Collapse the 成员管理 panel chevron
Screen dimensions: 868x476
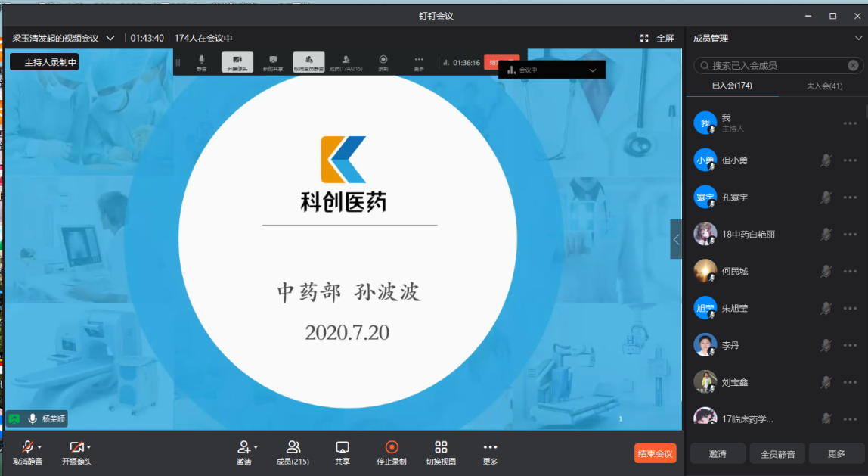coord(858,38)
